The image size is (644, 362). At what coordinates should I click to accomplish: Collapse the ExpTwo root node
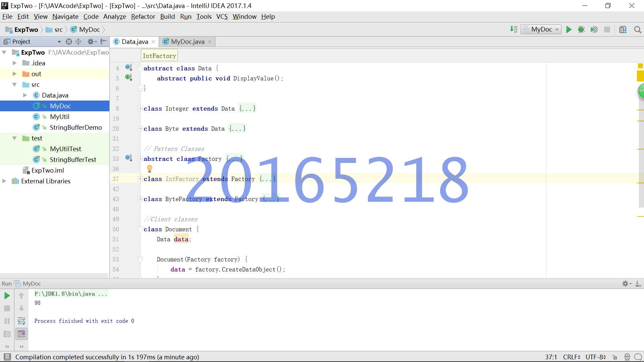coord(4,52)
